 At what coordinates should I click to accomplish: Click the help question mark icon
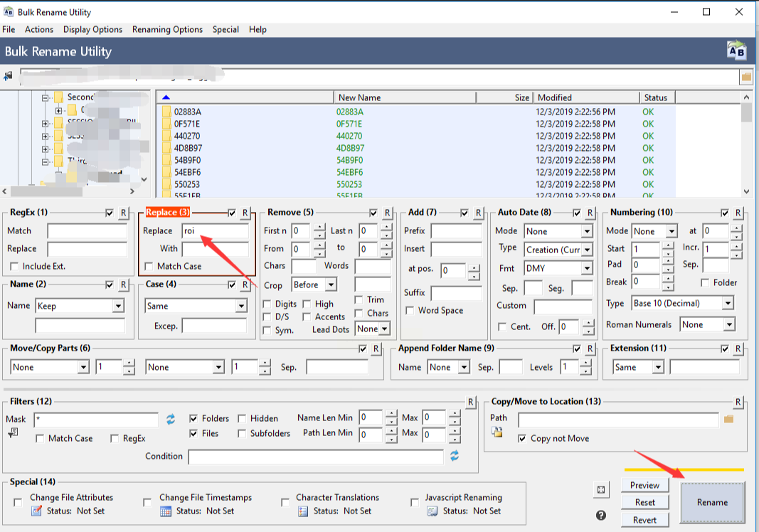tap(601, 515)
